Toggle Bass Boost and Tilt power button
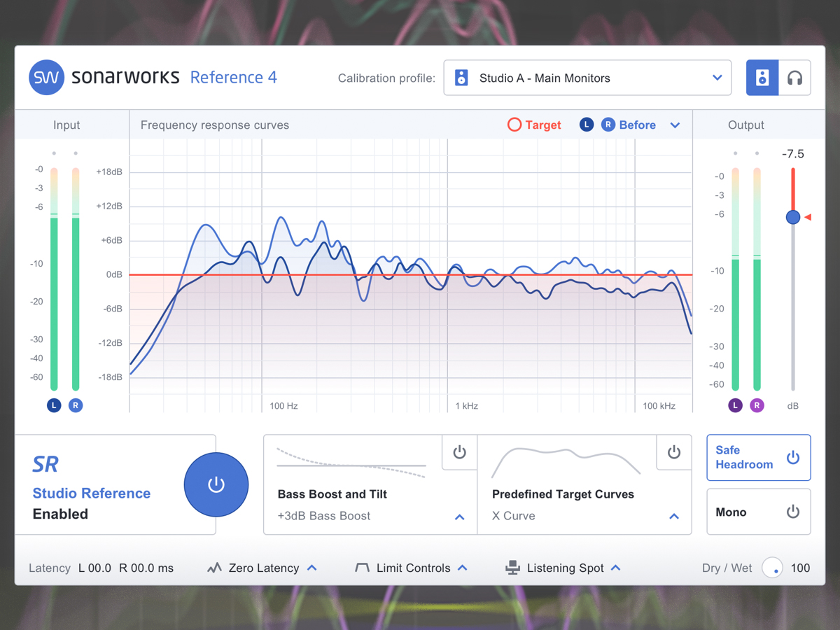840x630 pixels. point(460,452)
